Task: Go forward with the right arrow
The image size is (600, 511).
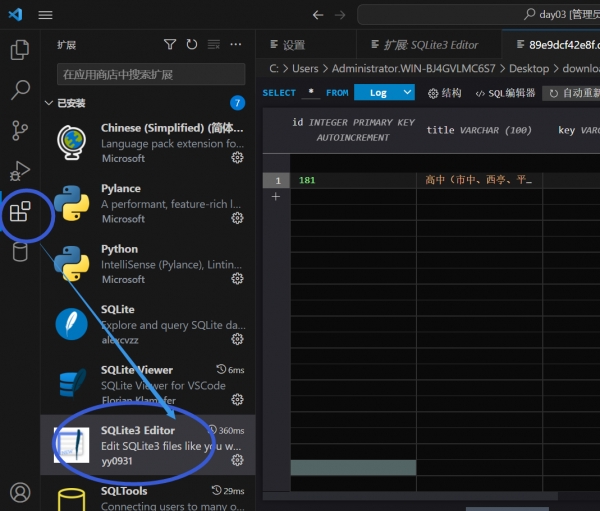Action: click(x=340, y=15)
